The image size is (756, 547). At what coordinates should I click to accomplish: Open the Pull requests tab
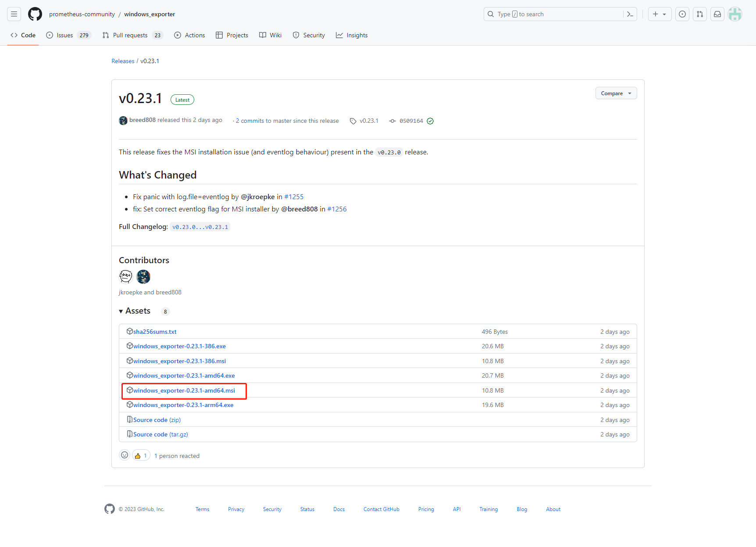click(132, 35)
